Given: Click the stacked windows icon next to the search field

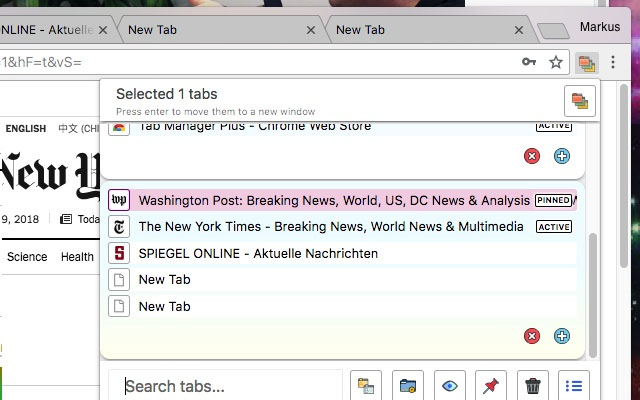Looking at the screenshot, I should point(366,386).
